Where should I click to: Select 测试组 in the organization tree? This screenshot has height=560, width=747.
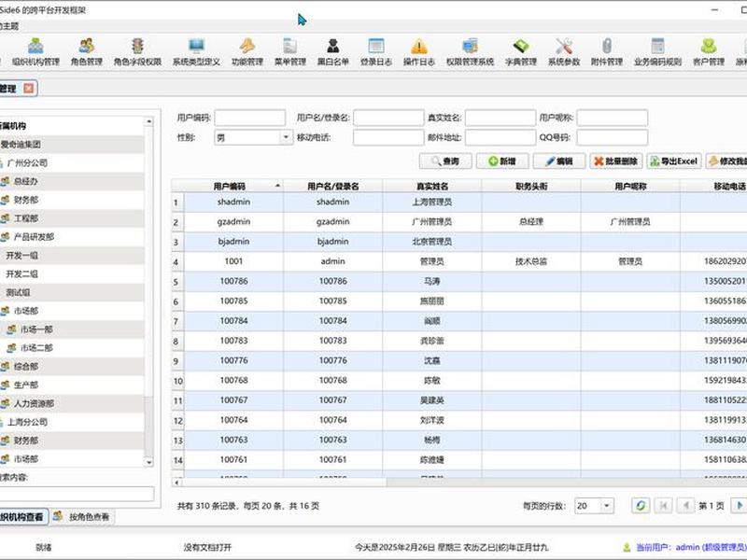click(x=18, y=292)
